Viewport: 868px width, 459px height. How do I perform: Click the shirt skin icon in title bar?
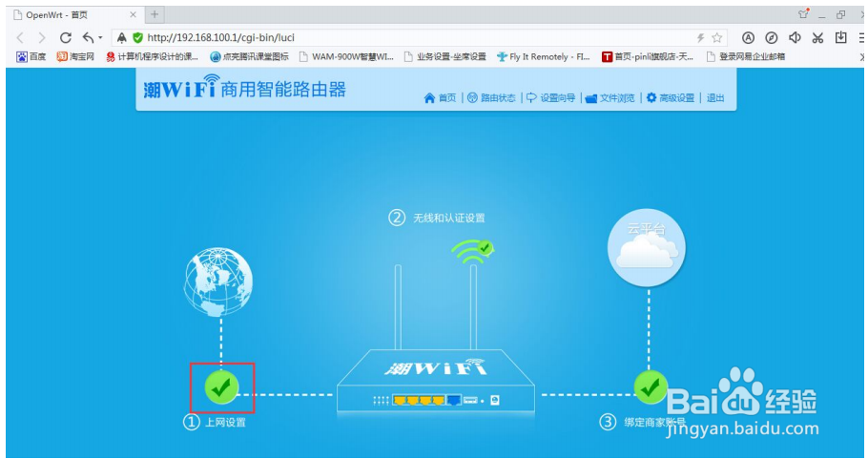point(803,14)
